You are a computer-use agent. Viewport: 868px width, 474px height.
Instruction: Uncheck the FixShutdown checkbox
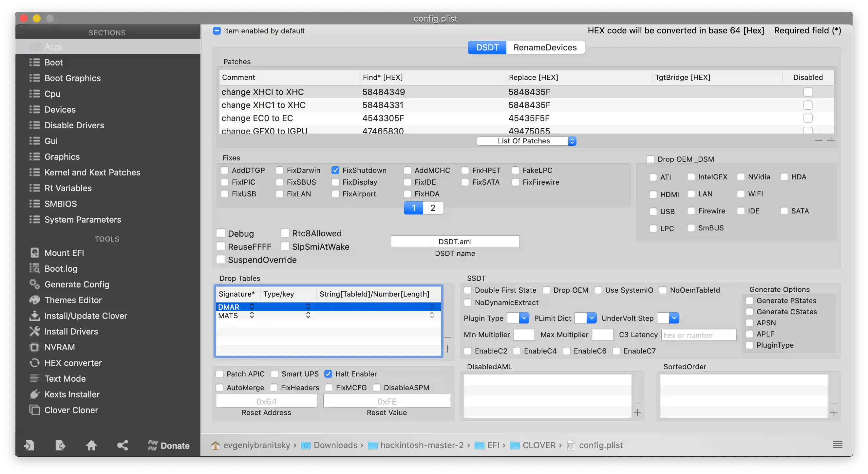335,170
